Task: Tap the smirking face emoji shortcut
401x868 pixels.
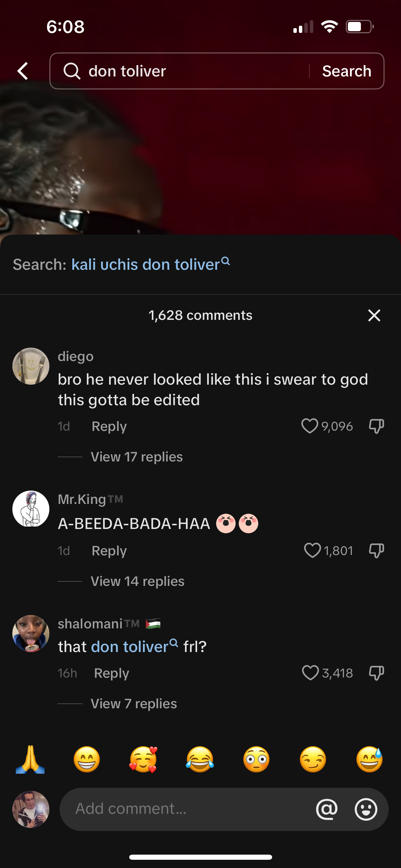Action: [x=313, y=759]
